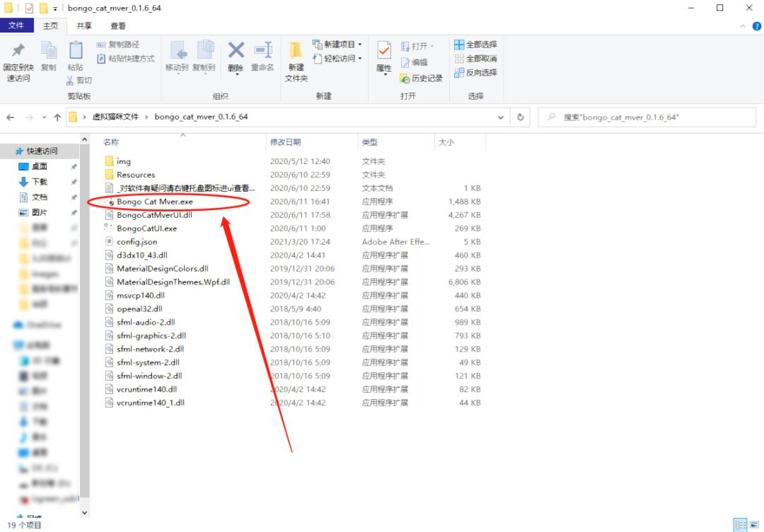Screen dimensions: 764x532
Task: Select the Bongo Cat Mver.exe file
Action: [x=154, y=202]
